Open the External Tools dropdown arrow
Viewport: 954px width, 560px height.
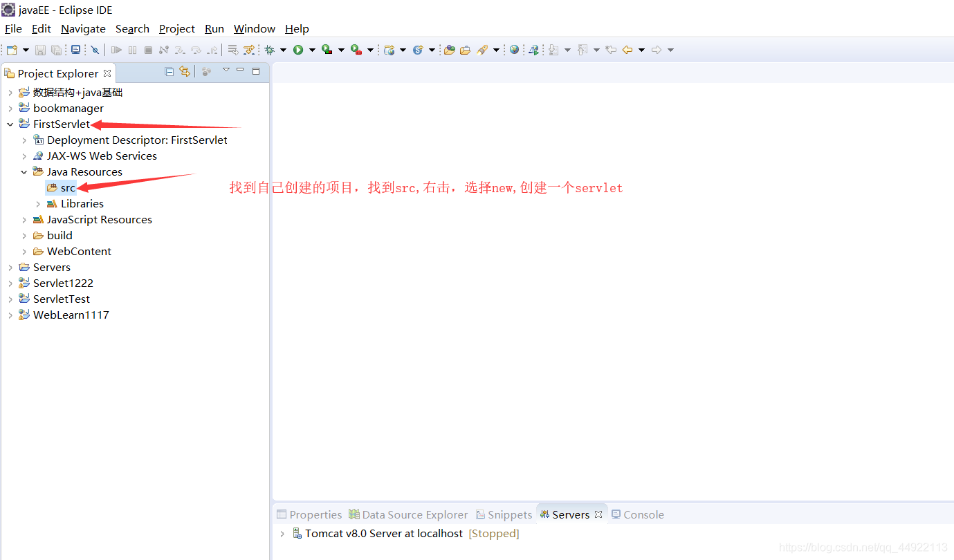coord(370,50)
